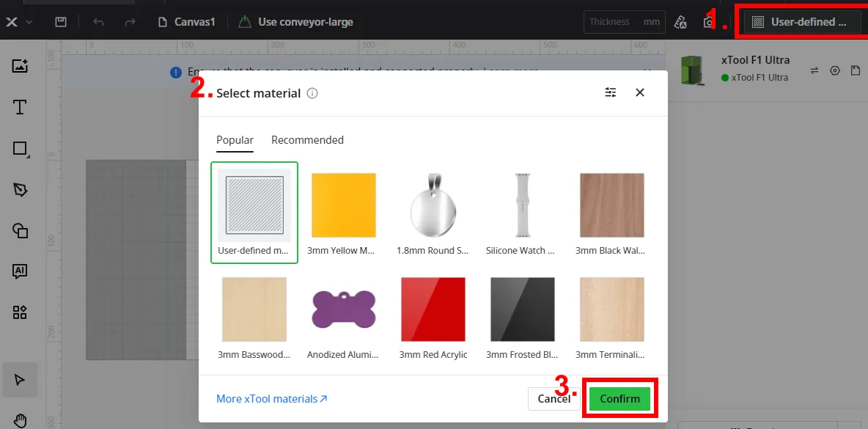
Task: Open the AI assistant tool
Action: [20, 271]
